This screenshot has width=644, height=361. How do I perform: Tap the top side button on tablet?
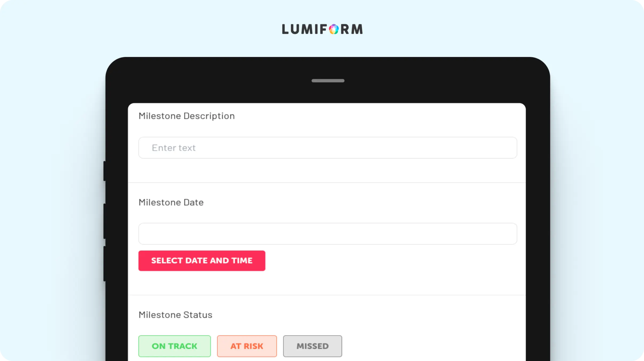pos(104,171)
